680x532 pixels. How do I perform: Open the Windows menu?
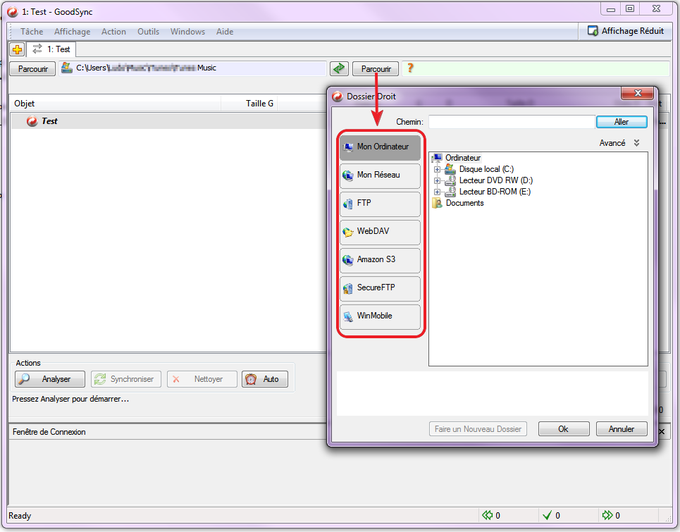click(x=187, y=32)
